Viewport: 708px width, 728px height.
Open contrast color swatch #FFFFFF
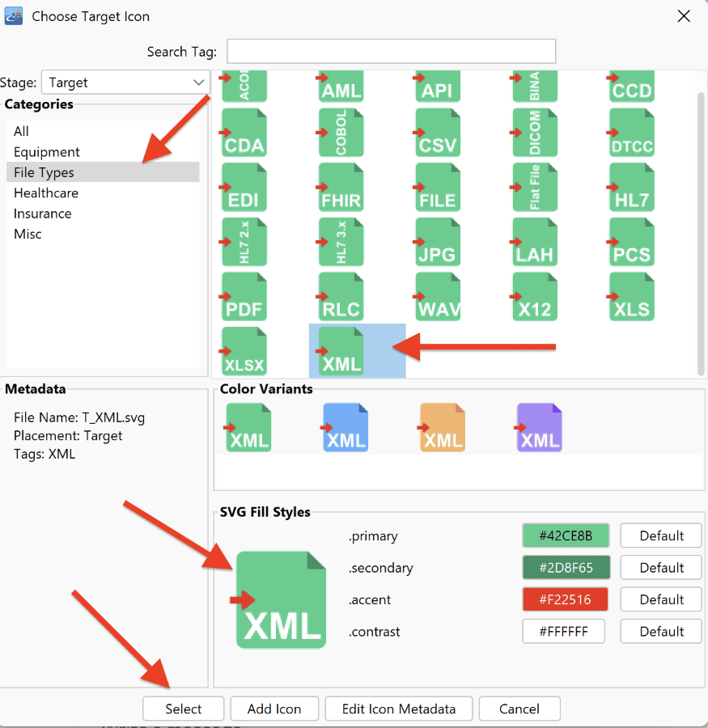point(563,632)
